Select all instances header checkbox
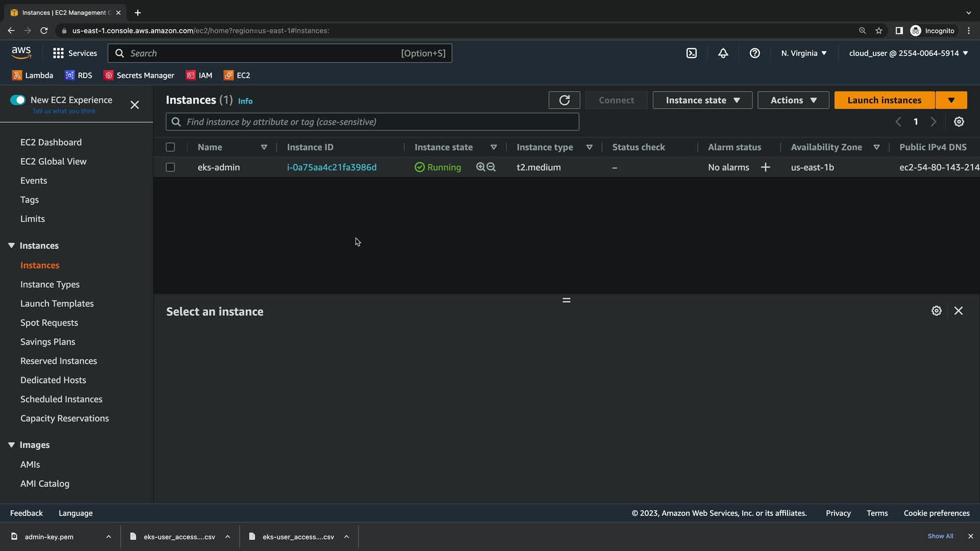This screenshot has width=980, height=551. [x=170, y=147]
